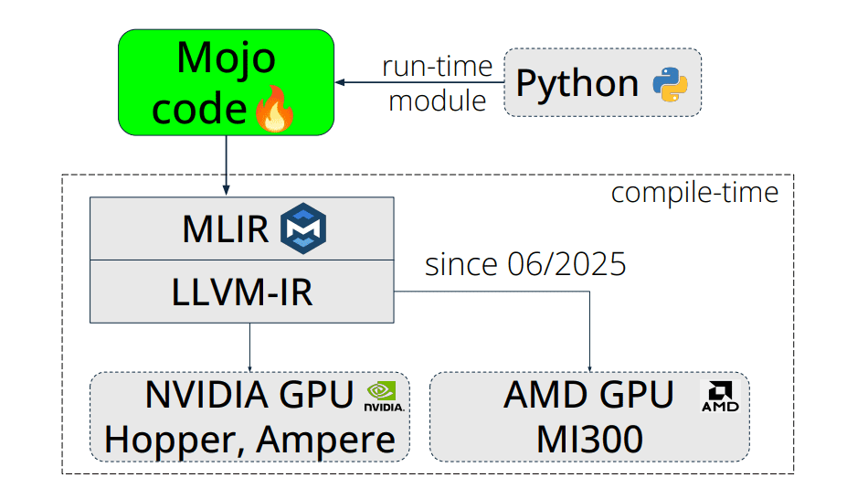Click the arrowhead pointing into NVIDIA GPU box
Viewport: 868px width, 499px height.
(x=249, y=367)
